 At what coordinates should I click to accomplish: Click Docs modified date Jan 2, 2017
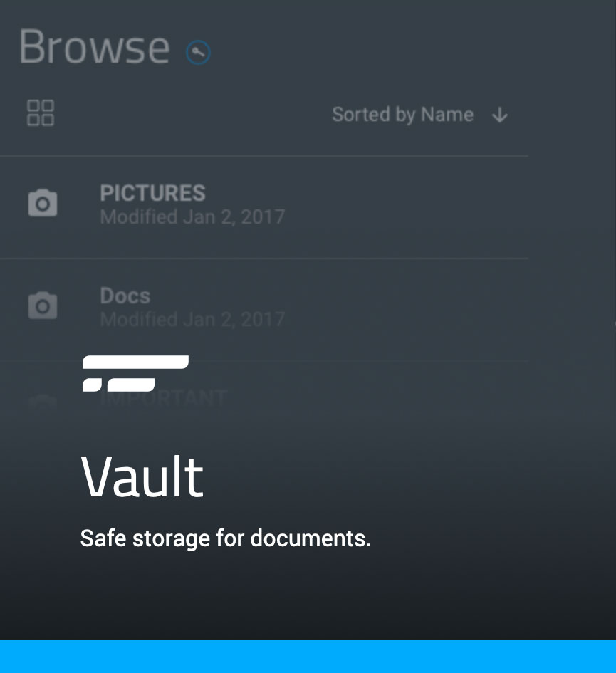(192, 319)
